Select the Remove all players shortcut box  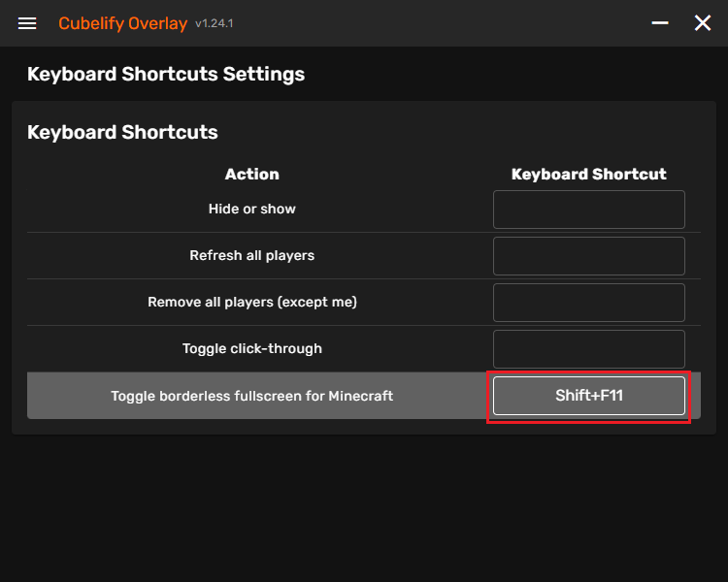pyautogui.click(x=588, y=303)
